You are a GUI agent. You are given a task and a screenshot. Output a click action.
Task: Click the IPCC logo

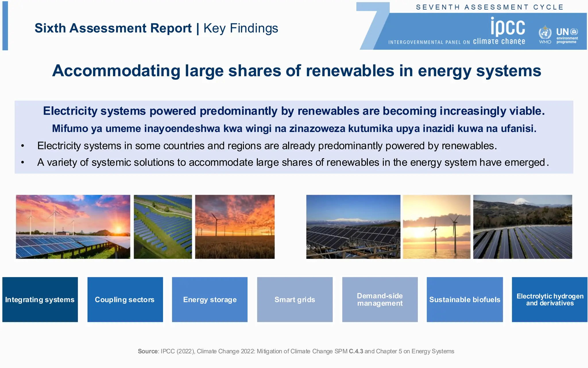pos(507,27)
